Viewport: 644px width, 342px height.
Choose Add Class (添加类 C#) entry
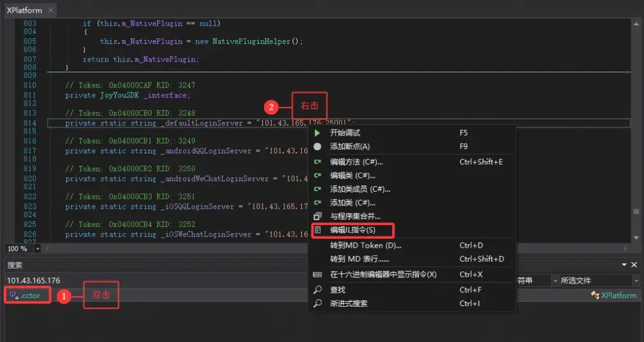tap(412, 203)
